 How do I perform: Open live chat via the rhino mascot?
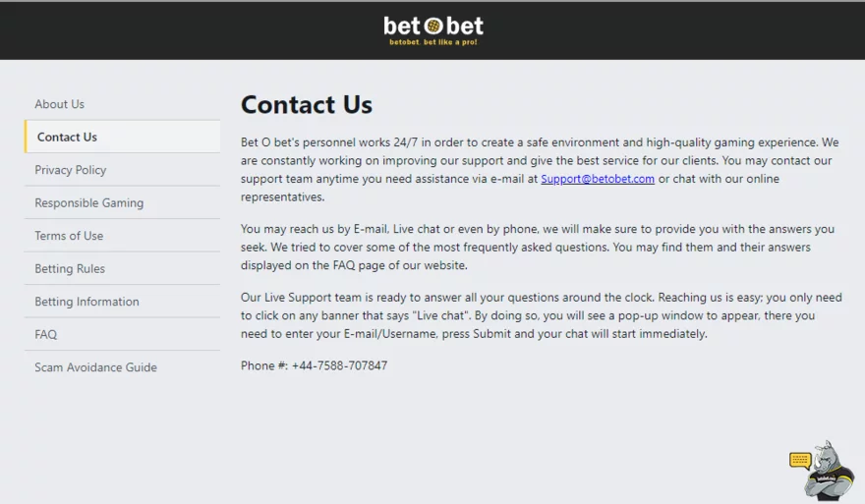[829, 473]
